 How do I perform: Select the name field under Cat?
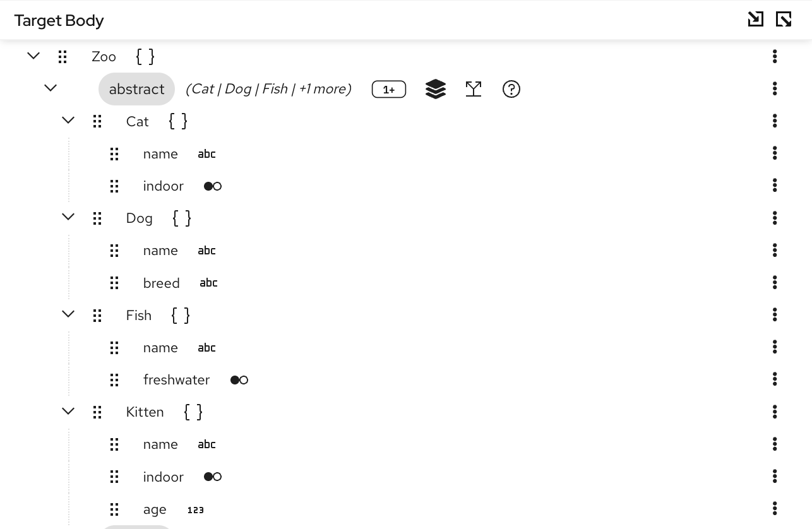pos(160,154)
